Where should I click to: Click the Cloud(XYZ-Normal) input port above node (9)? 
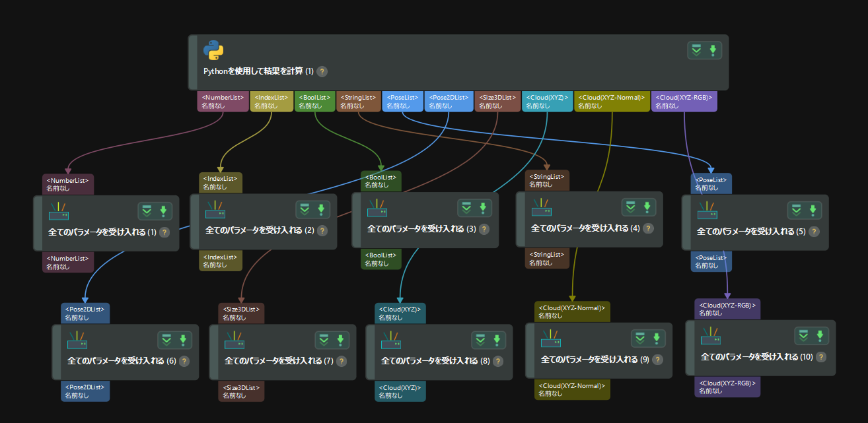tap(572, 311)
